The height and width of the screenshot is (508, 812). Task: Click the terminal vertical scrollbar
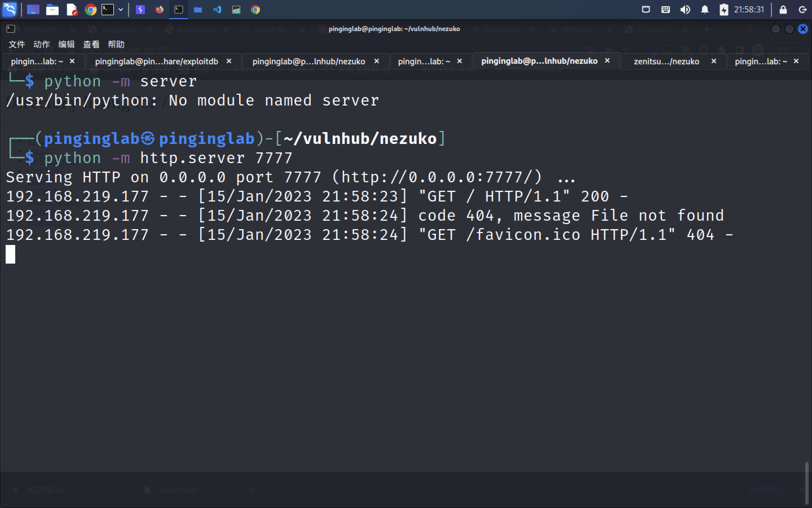pos(807,484)
